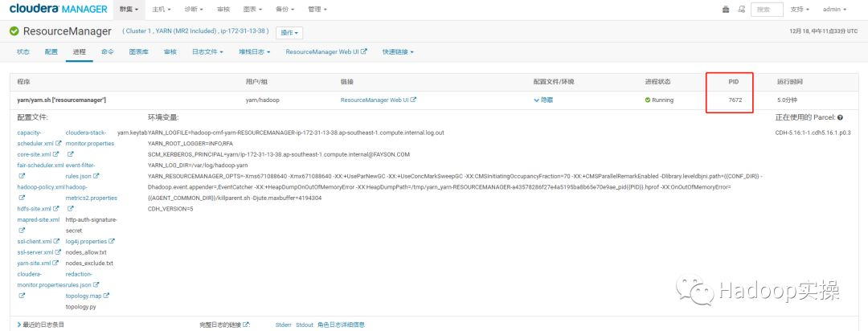Click external-link icon next to capacity-scheduler.xml
Viewport: 868px width, 331px height.
pyautogui.click(x=58, y=143)
